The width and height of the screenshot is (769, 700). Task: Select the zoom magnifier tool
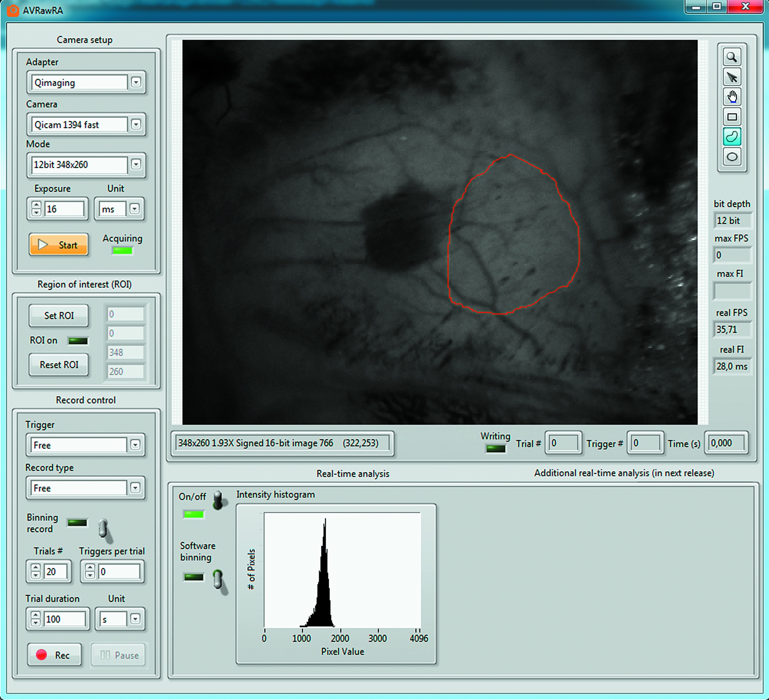[x=732, y=58]
